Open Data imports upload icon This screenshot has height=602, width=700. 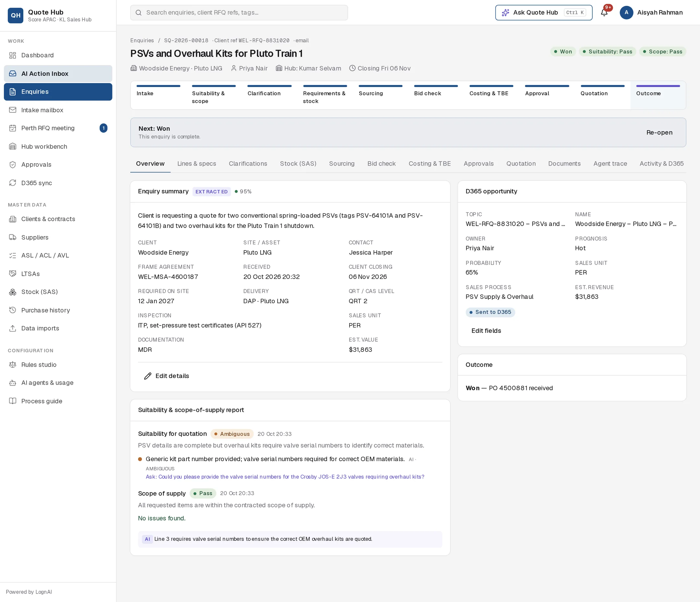click(x=13, y=328)
